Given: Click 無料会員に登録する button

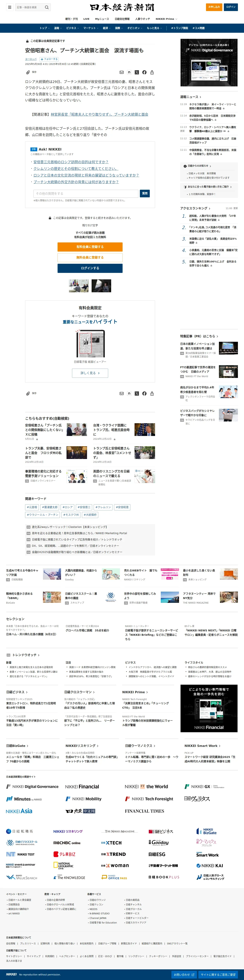Looking at the screenshot, I should (x=90, y=257).
